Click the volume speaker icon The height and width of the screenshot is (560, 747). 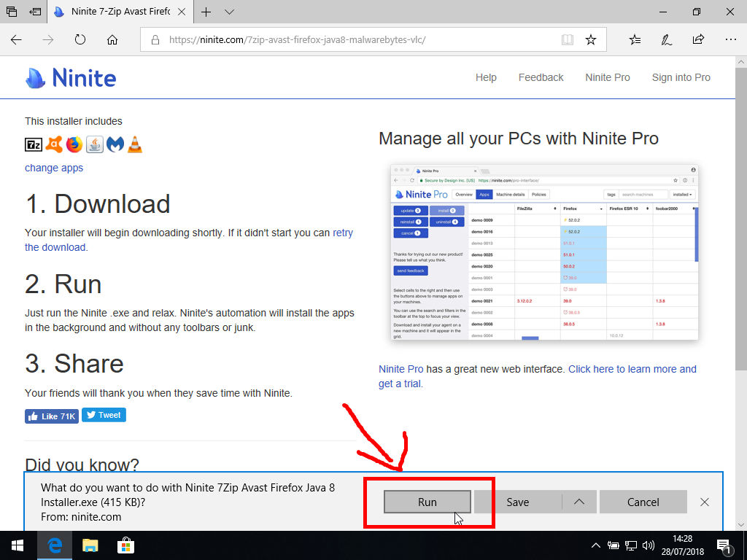[648, 545]
